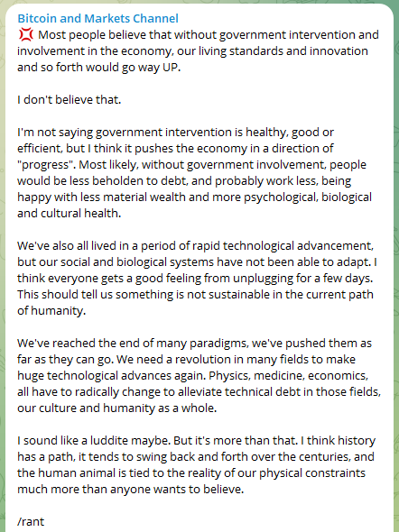
Task: Click the phrase "much more than anyone wants to believe"
Action: (x=129, y=490)
